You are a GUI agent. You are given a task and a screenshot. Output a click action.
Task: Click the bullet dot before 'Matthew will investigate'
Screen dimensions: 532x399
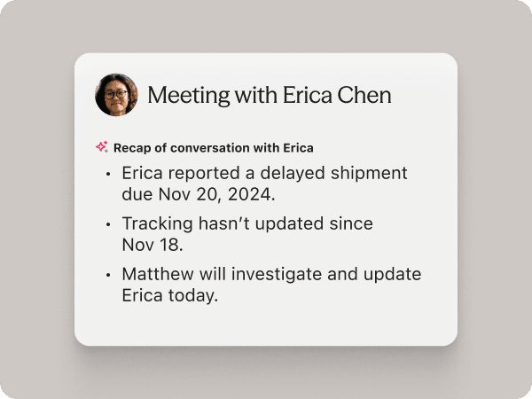(108, 276)
